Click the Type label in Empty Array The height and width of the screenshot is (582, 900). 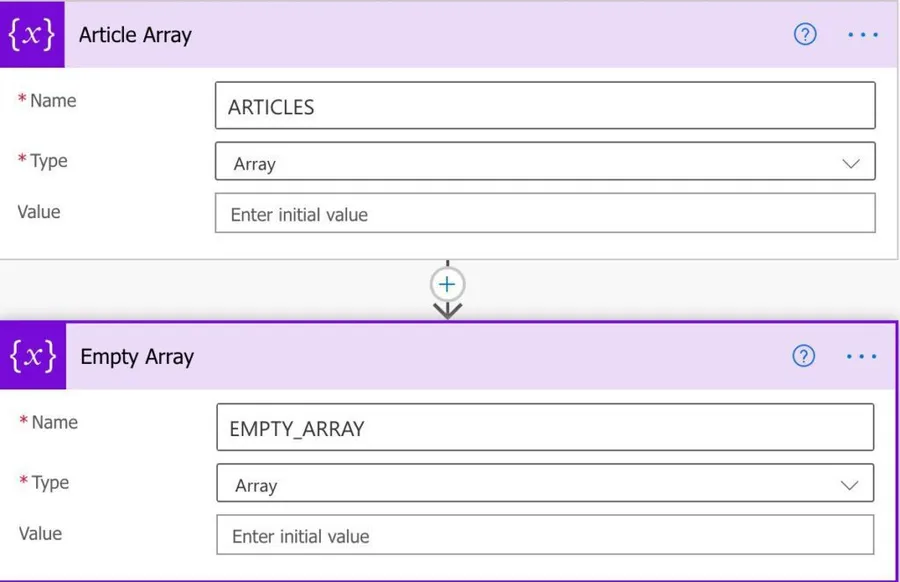pos(50,483)
